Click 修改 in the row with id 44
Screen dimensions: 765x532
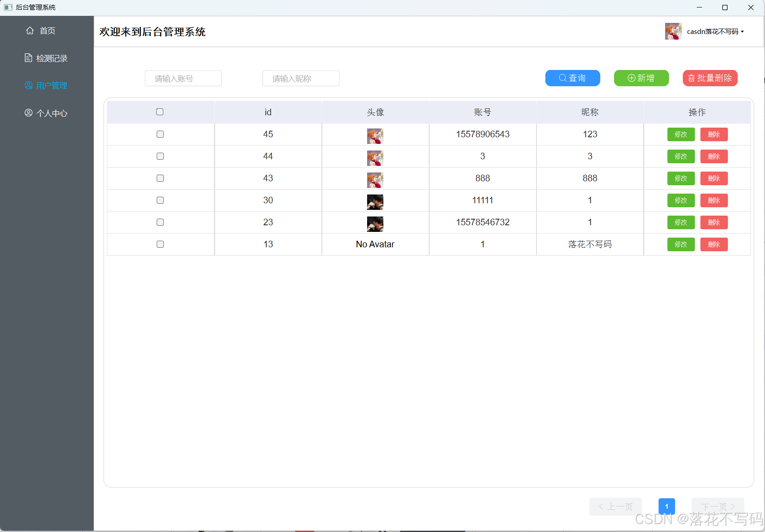pos(681,156)
